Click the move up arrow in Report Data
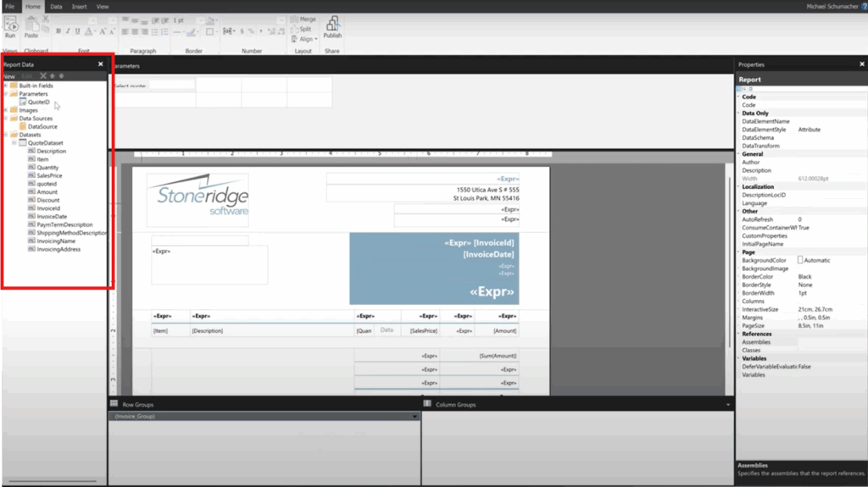Image resolution: width=868 pixels, height=487 pixels. (52, 76)
